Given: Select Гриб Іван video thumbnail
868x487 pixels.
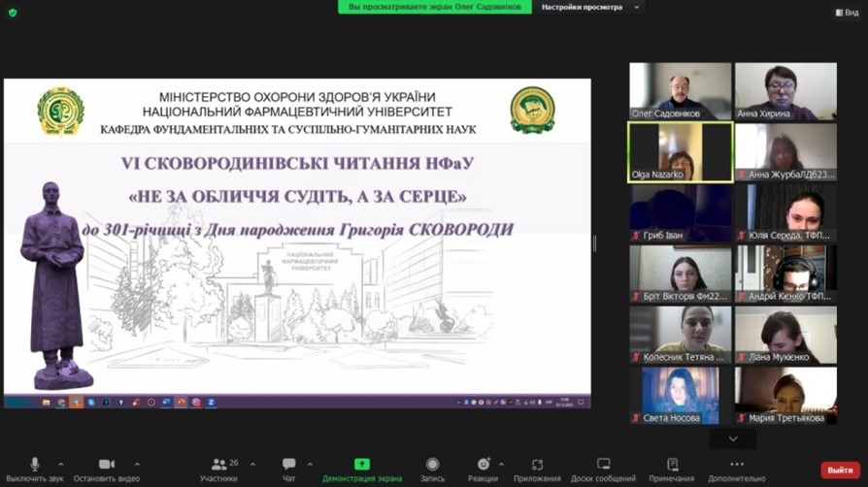Looking at the screenshot, I should pyautogui.click(x=681, y=213).
